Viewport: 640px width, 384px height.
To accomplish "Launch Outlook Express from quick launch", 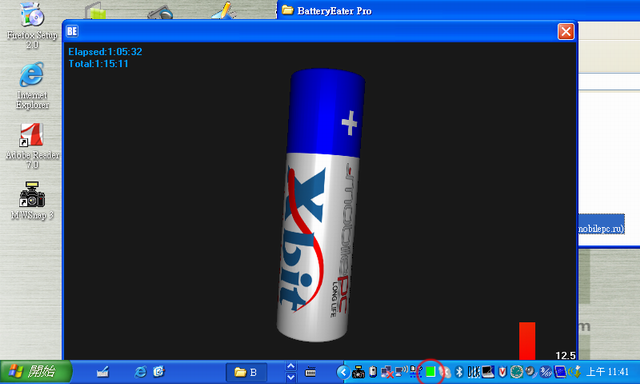I will (x=159, y=372).
